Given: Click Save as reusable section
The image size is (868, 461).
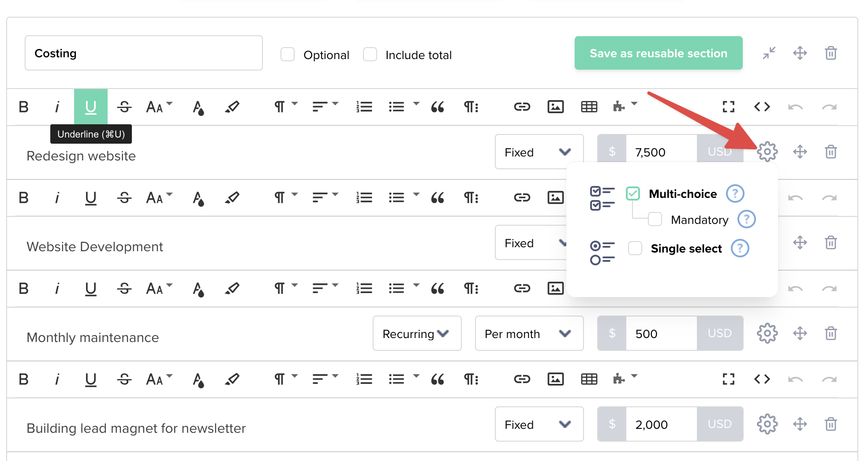Looking at the screenshot, I should click(658, 53).
